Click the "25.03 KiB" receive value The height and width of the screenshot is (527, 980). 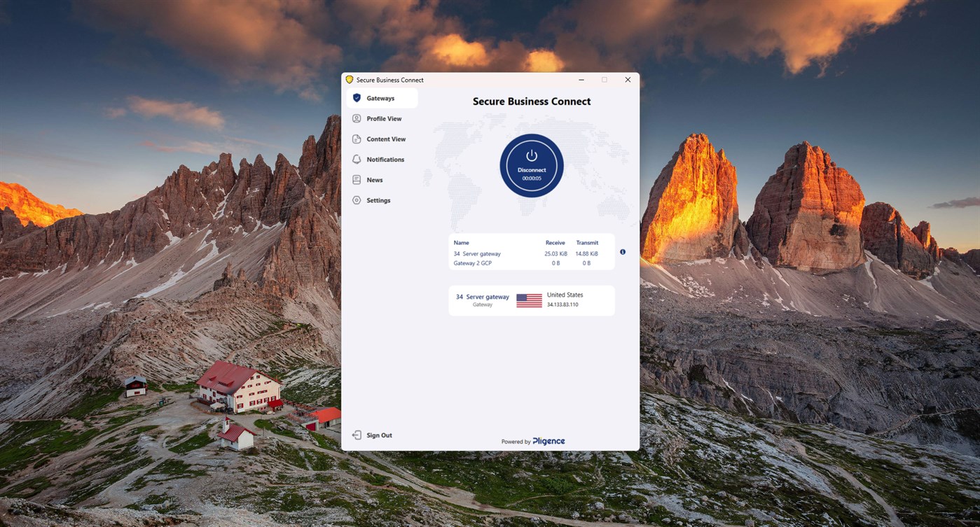point(555,254)
